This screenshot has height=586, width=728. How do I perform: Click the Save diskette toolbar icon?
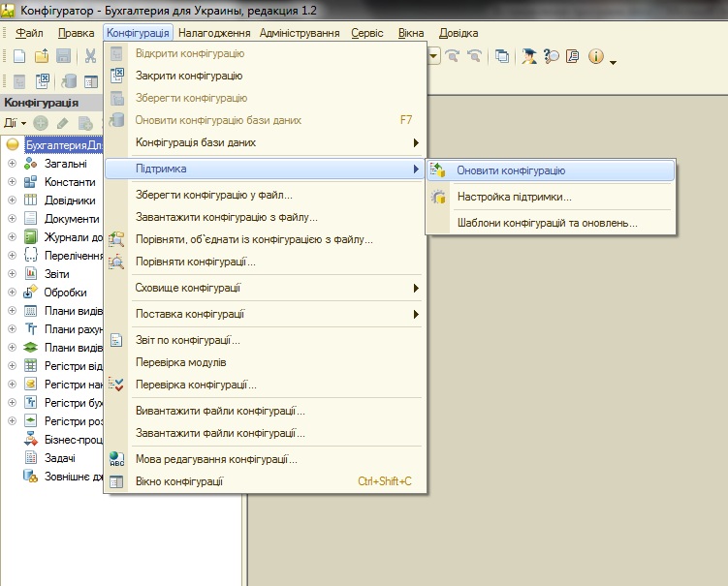click(63, 56)
